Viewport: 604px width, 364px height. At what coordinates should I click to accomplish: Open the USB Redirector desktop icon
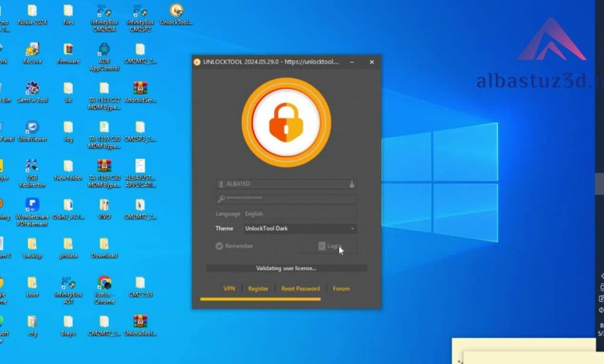[33, 173]
